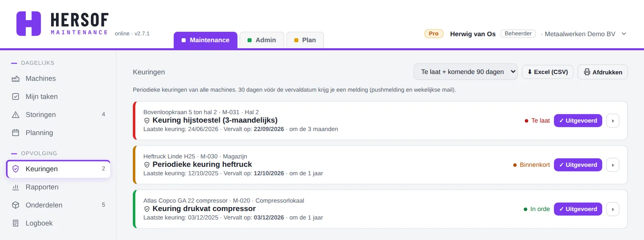This screenshot has width=644, height=240.
Task: Click 'Atlas Copco GA 22 compressor' text
Action: coord(186,201)
